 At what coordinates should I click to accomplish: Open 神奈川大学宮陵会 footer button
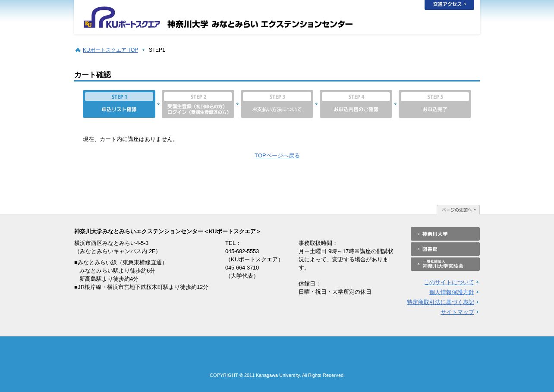point(445,264)
